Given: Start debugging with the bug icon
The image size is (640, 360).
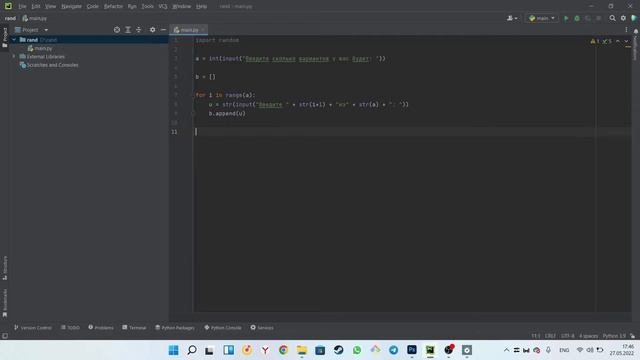Looking at the screenshot, I should (x=577, y=18).
